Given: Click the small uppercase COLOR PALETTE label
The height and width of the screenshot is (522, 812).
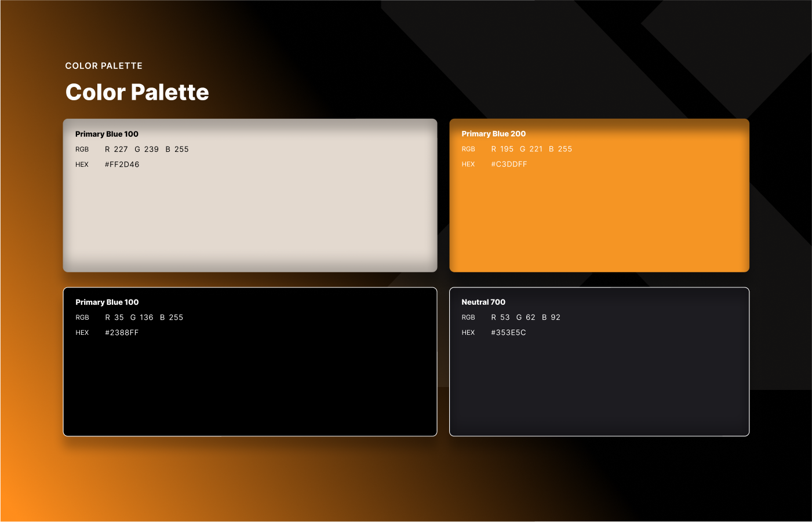Looking at the screenshot, I should pos(104,66).
